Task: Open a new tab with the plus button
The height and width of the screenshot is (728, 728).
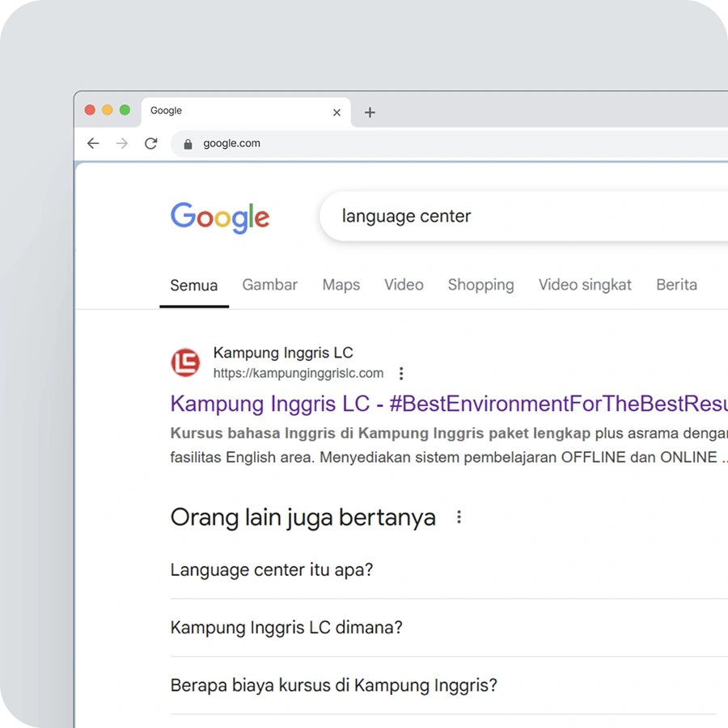Action: [370, 112]
